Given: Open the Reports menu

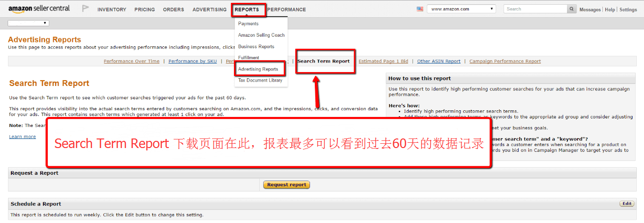Looking at the screenshot, I should coord(247,10).
